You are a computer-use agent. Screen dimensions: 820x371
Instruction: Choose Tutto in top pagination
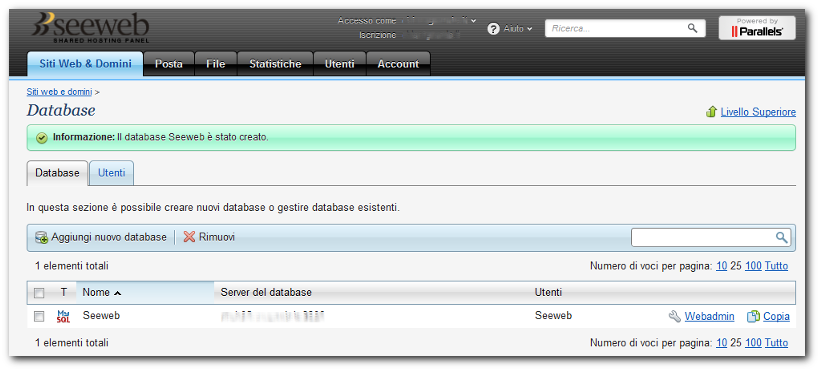[x=776, y=266]
